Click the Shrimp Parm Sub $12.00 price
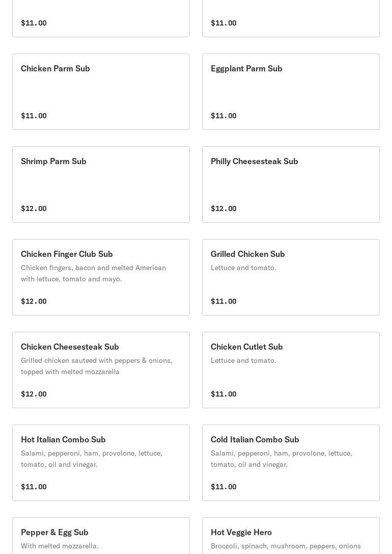The width and height of the screenshot is (392, 554). (x=34, y=208)
